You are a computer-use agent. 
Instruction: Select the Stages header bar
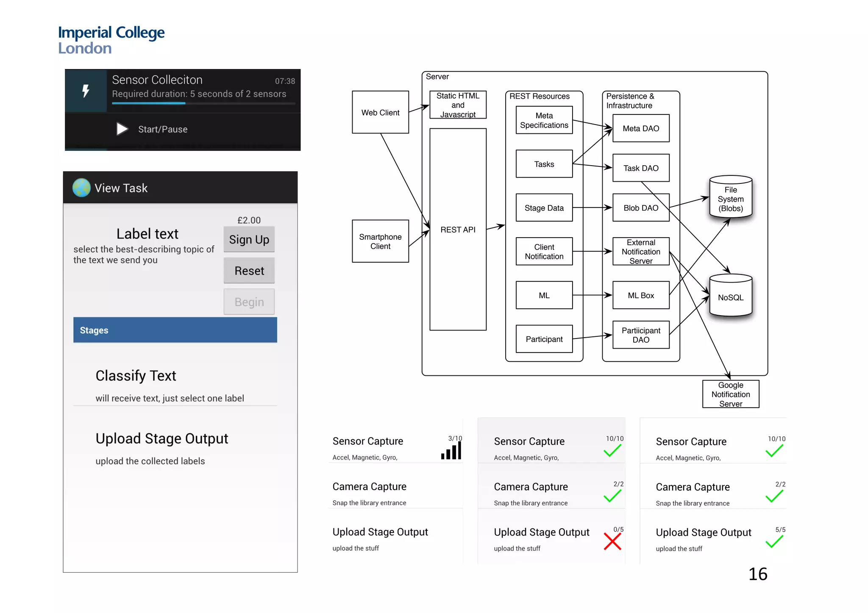(x=175, y=330)
